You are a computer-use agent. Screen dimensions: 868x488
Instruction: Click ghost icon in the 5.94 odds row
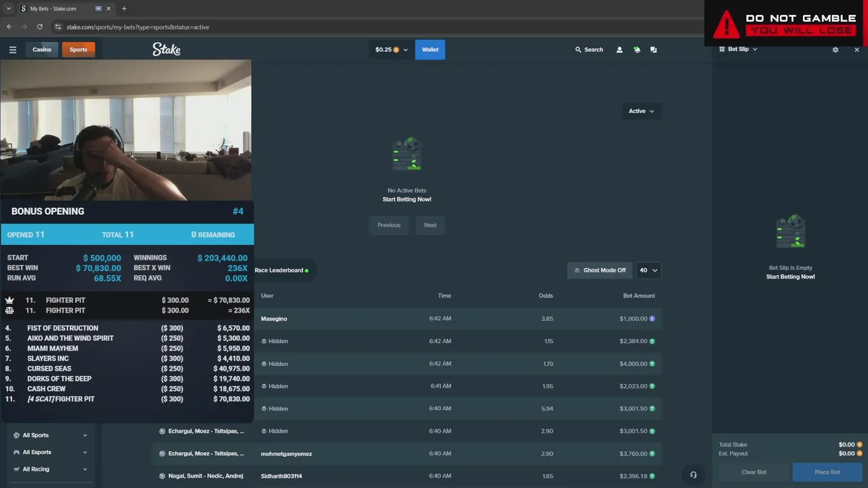click(x=264, y=409)
